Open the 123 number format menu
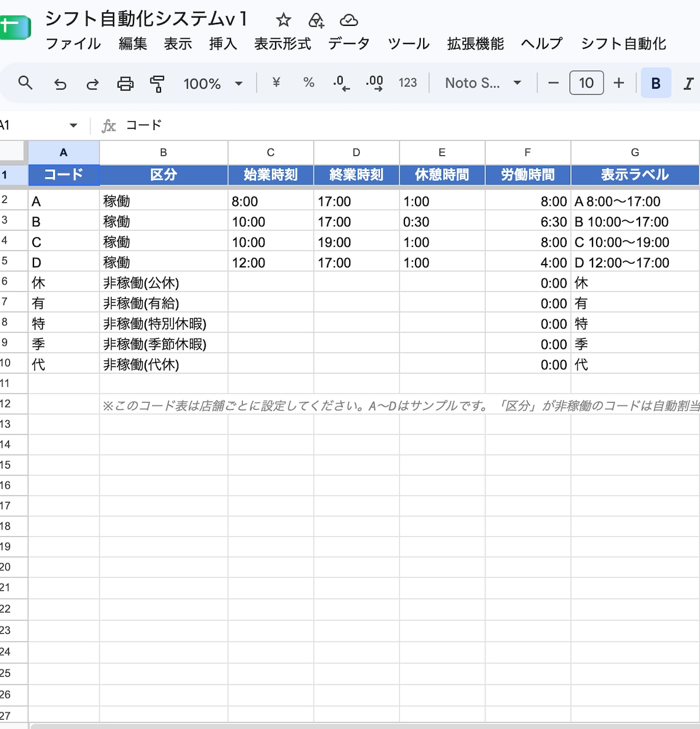Screen dimensions: 700x729 (407, 83)
